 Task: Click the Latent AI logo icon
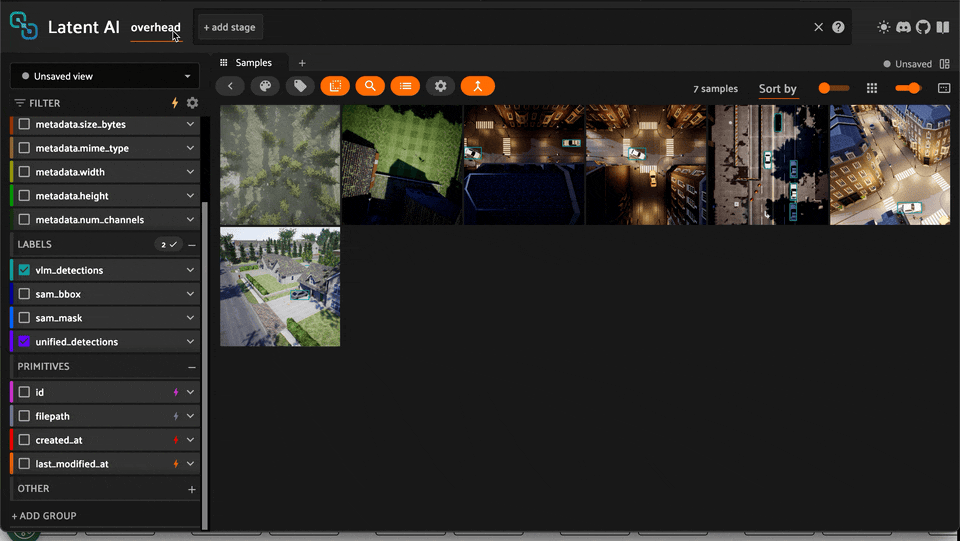(x=24, y=26)
